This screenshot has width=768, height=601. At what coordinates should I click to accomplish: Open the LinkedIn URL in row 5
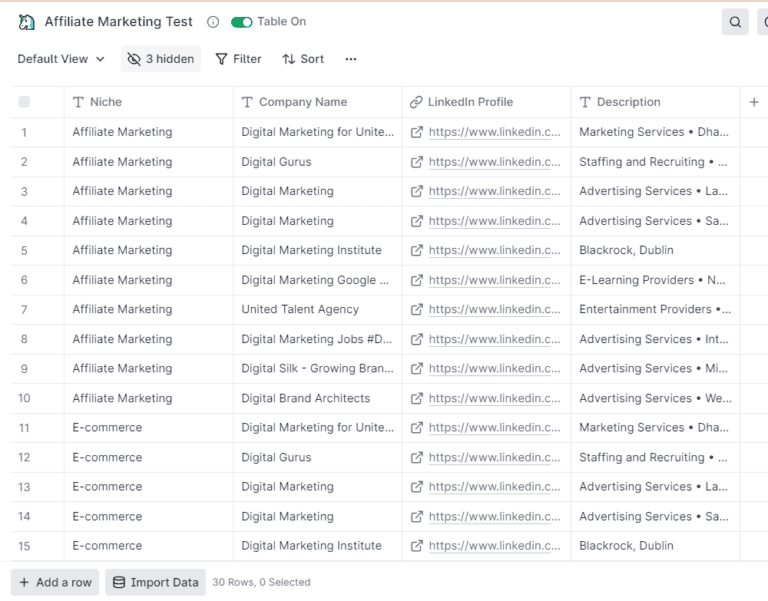[x=494, y=251]
